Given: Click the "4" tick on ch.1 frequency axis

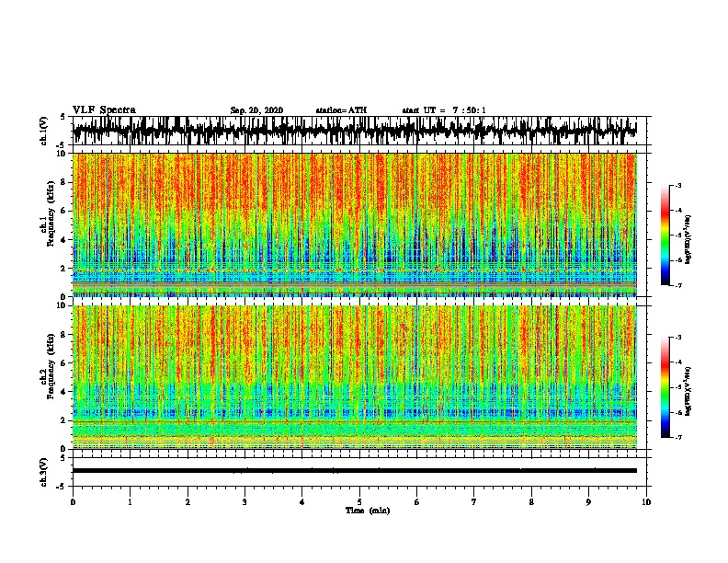Looking at the screenshot, I should point(64,240).
